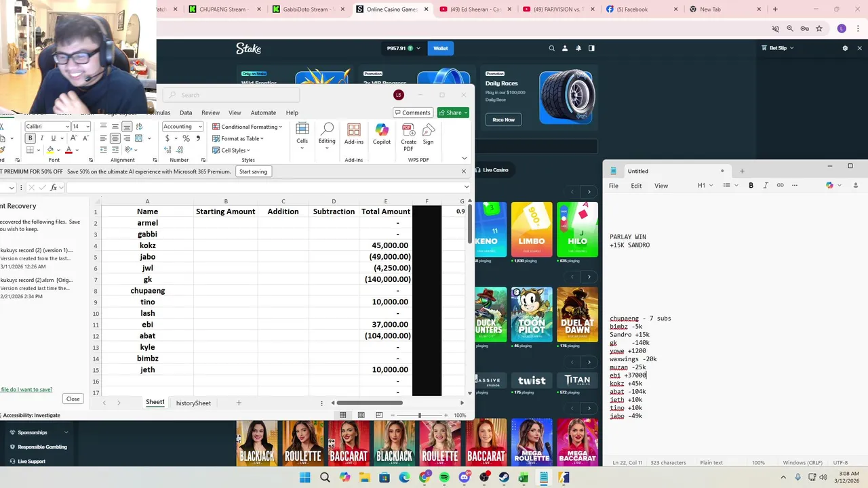Open Steam from the taskbar

coord(504,477)
